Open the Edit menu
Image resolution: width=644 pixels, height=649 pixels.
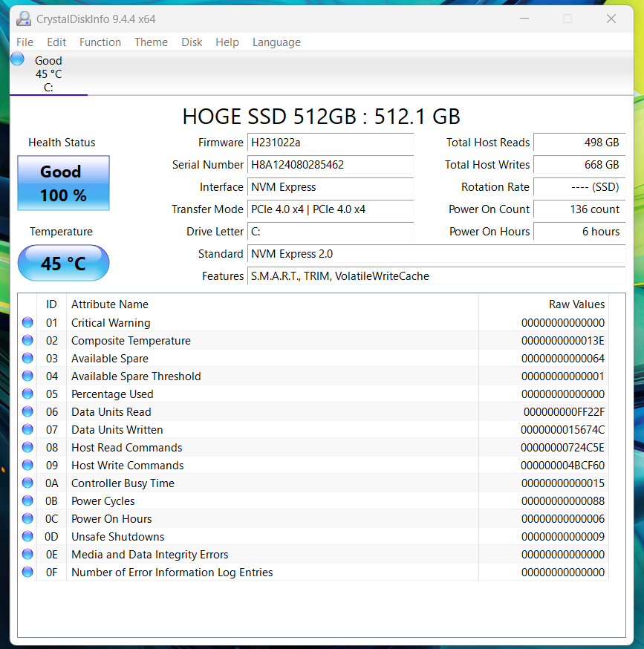56,42
